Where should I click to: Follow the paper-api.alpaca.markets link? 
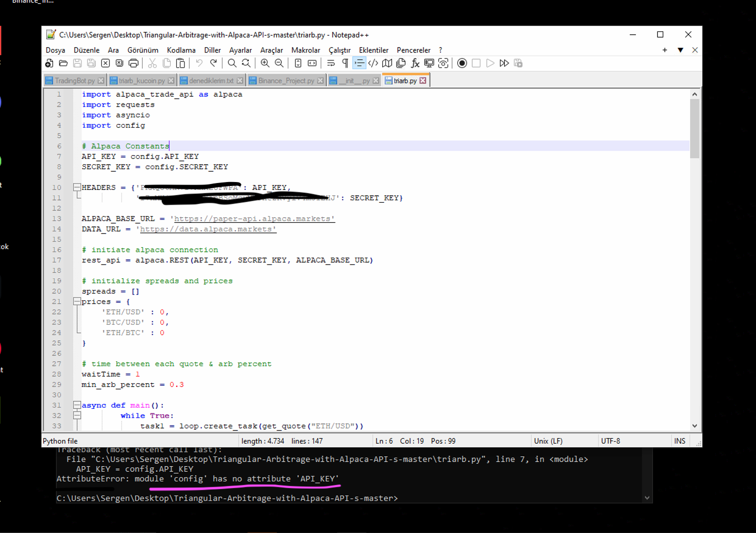(x=254, y=219)
